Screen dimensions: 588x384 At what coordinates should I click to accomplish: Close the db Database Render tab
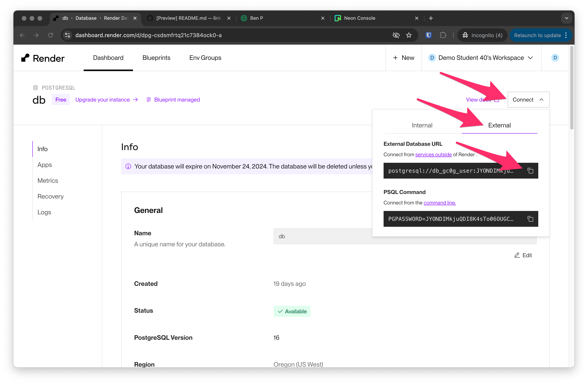135,18
